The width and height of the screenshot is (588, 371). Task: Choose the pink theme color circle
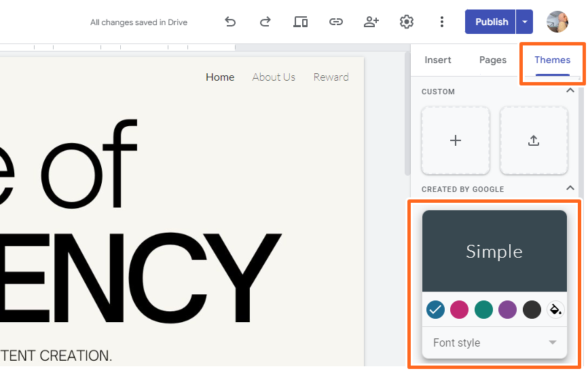tap(460, 310)
